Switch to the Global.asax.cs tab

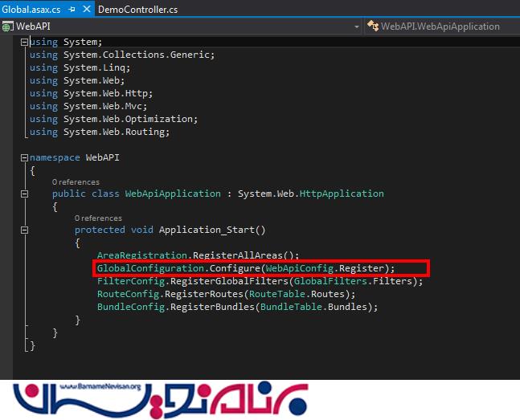click(31, 10)
